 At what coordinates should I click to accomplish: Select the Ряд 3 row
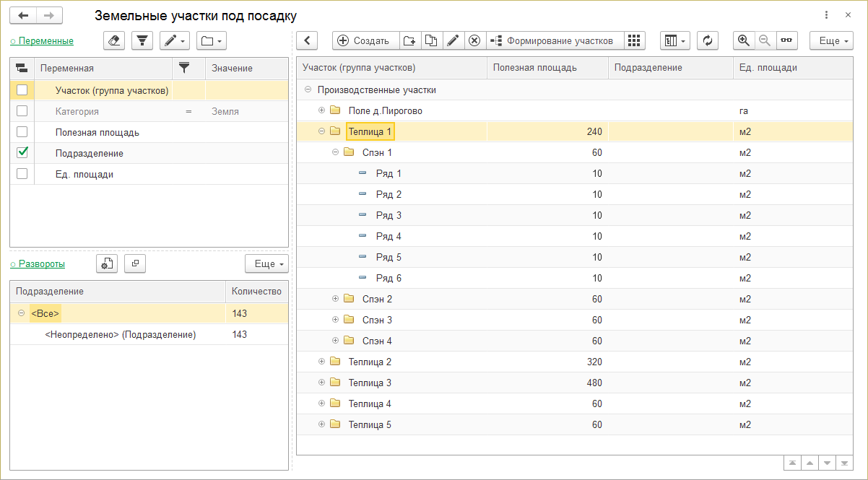(389, 215)
